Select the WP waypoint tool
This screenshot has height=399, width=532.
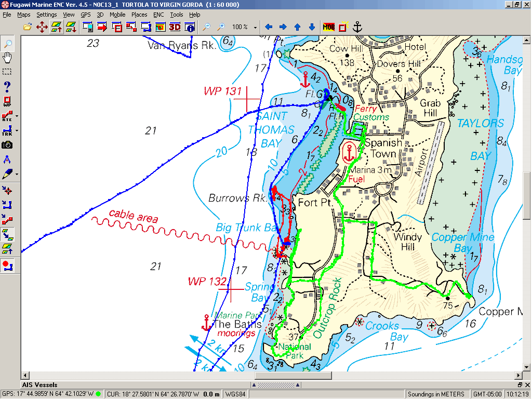[x=7, y=101]
